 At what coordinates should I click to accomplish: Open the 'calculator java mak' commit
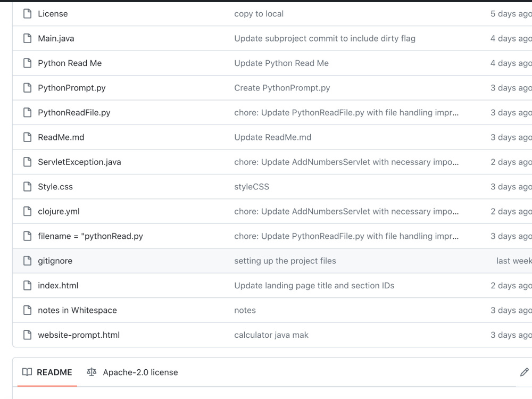(x=271, y=335)
